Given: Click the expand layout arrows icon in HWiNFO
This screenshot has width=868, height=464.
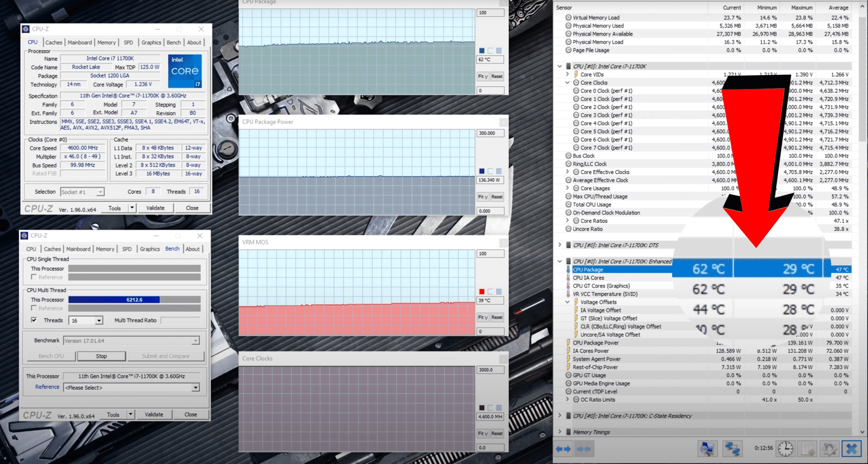Looking at the screenshot, I should (563, 449).
